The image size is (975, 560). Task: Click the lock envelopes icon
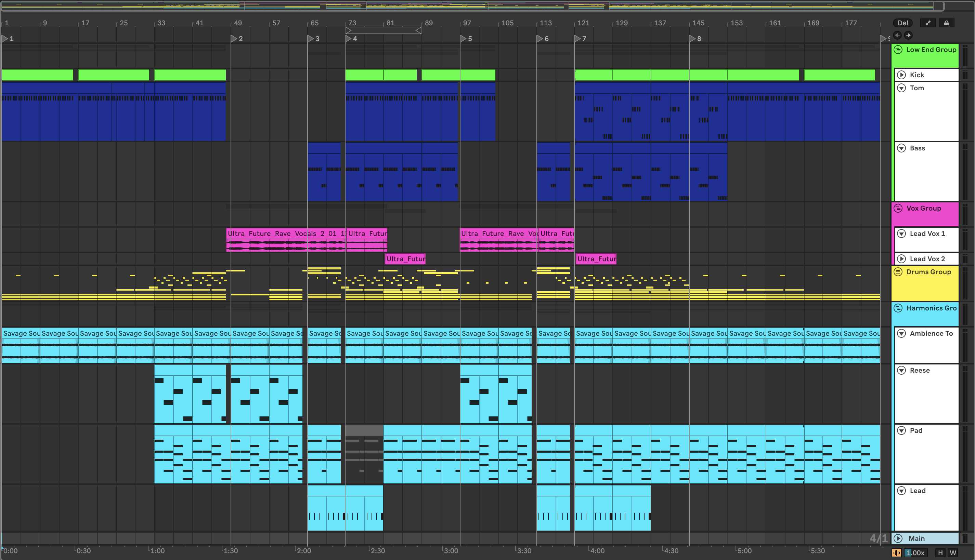[946, 23]
